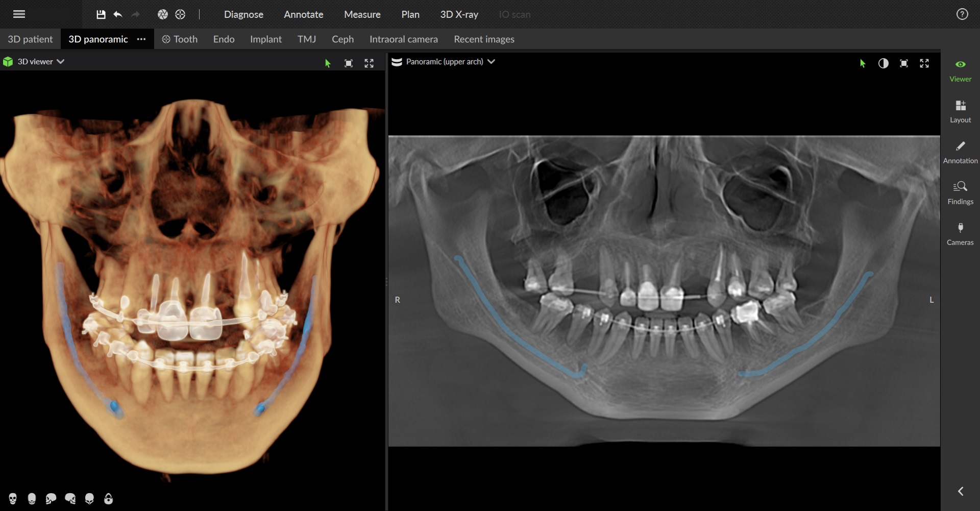Open the Measure menu

(362, 14)
